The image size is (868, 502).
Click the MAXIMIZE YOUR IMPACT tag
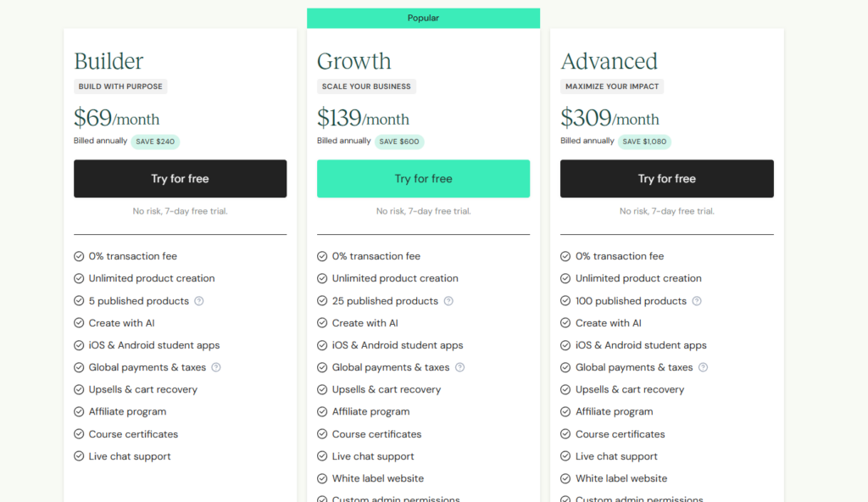point(611,86)
